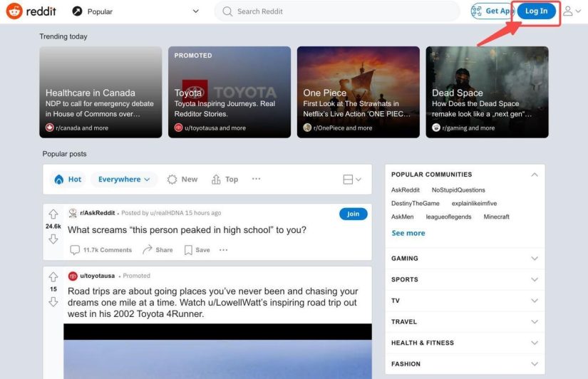
Task: Join the r/AskReddit community
Action: pyautogui.click(x=354, y=214)
